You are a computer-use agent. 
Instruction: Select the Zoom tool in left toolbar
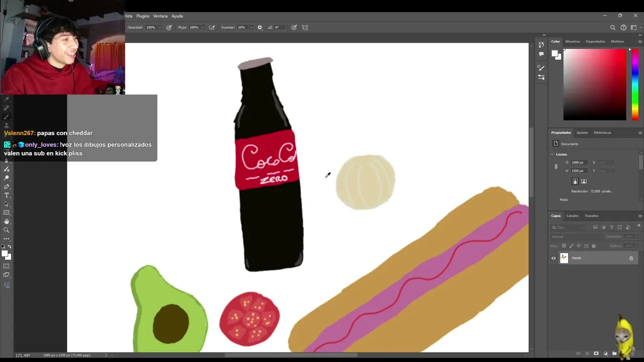point(7,230)
